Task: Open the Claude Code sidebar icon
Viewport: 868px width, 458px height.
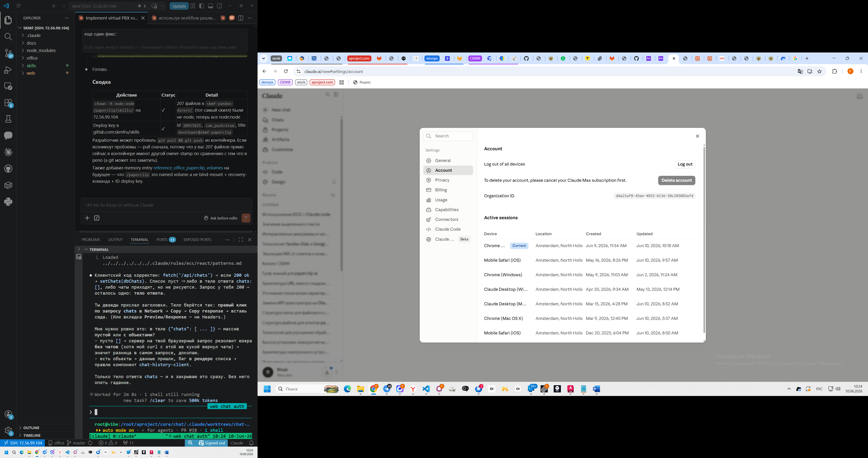Action: coord(8,152)
